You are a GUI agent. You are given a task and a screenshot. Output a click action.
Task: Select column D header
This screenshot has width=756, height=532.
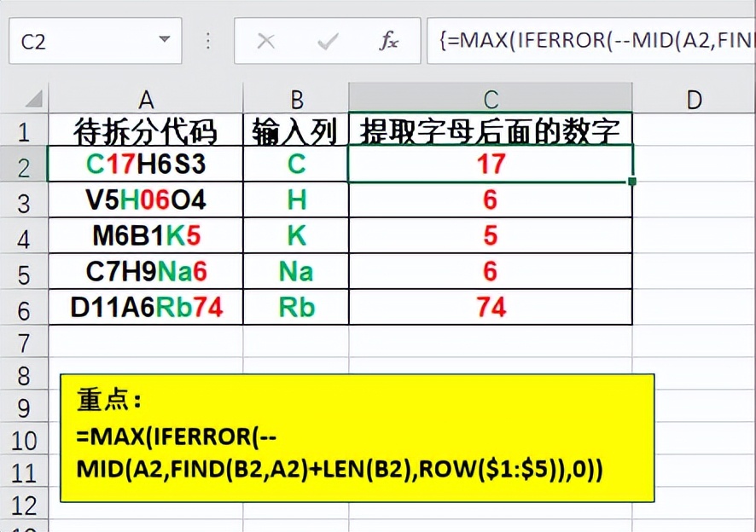pyautogui.click(x=694, y=99)
